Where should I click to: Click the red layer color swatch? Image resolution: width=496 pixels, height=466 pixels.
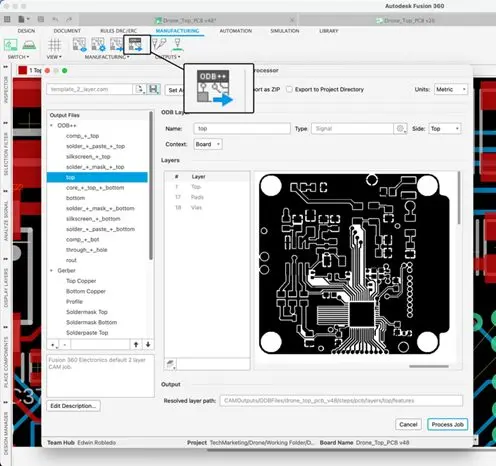pos(23,70)
